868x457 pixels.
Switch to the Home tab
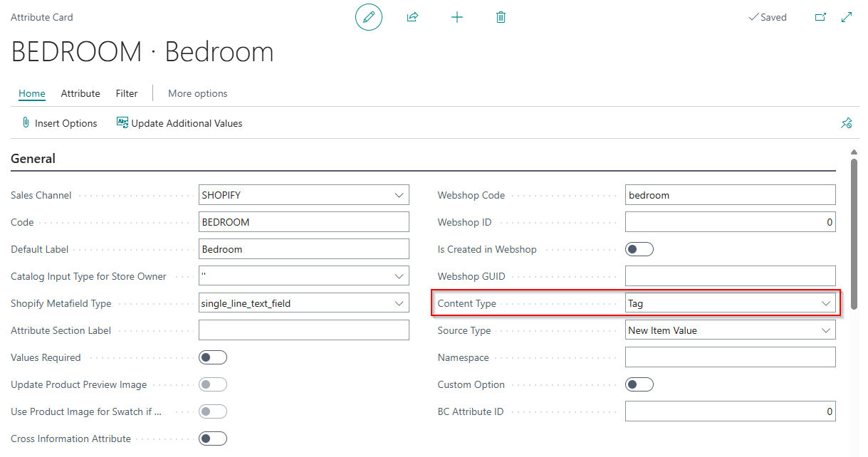tap(32, 93)
